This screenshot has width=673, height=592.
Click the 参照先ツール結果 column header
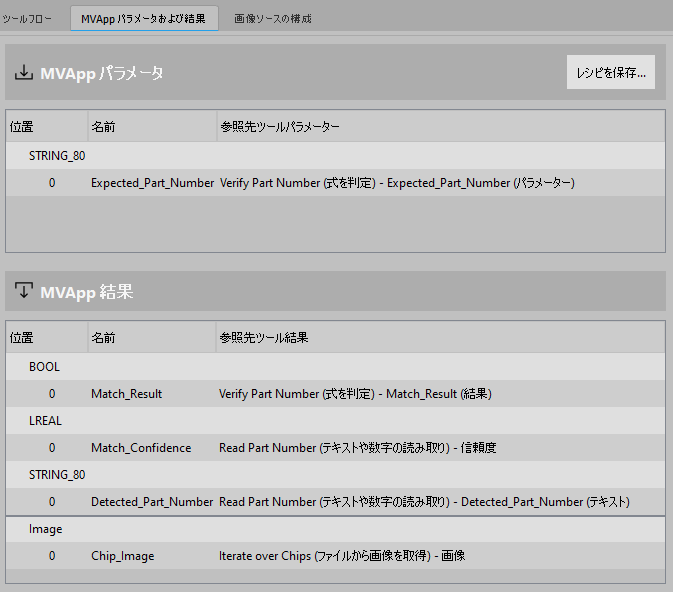click(x=264, y=338)
